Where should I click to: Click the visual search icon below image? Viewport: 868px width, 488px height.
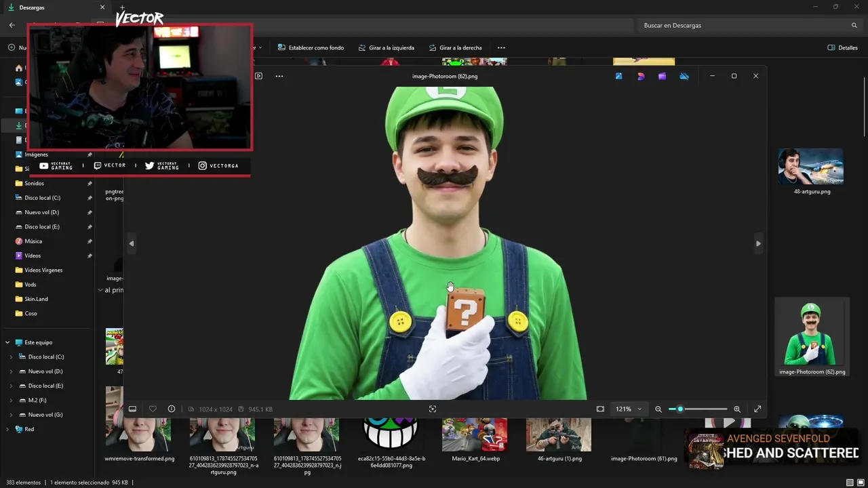click(x=433, y=409)
